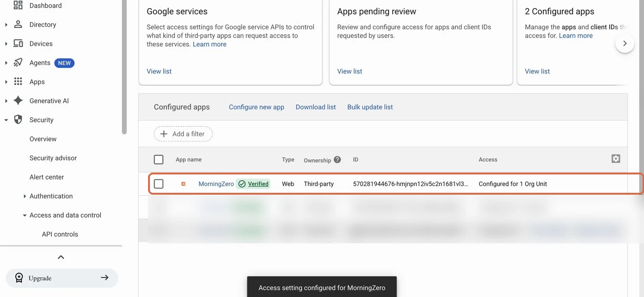The width and height of the screenshot is (644, 297).
Task: Expand the Authentication submenu arrow
Action: click(25, 196)
